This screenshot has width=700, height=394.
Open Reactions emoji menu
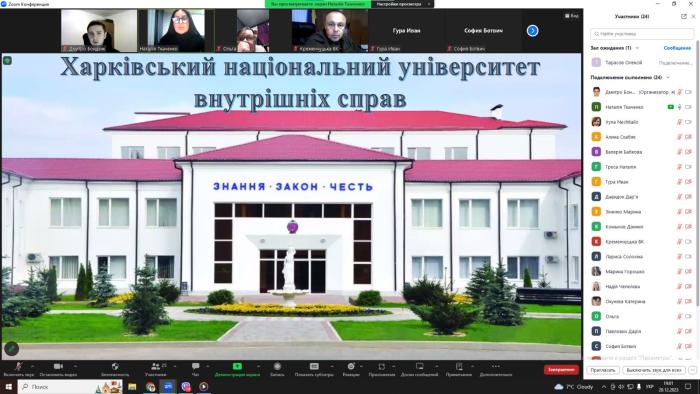point(351,369)
